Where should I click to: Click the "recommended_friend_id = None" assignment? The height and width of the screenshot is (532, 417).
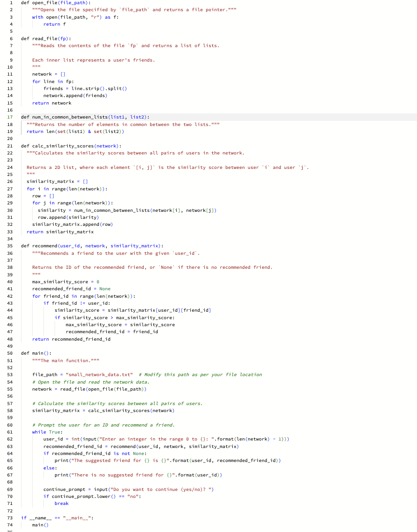(x=71, y=289)
